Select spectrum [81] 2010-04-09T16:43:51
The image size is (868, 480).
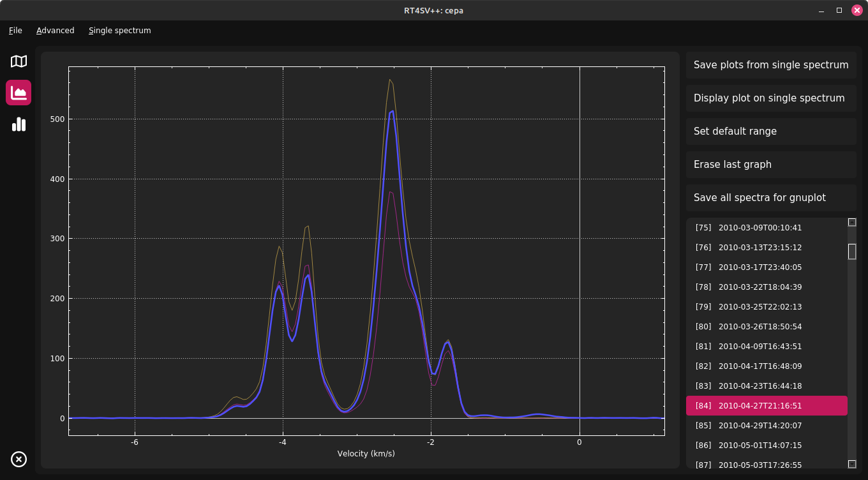click(767, 347)
